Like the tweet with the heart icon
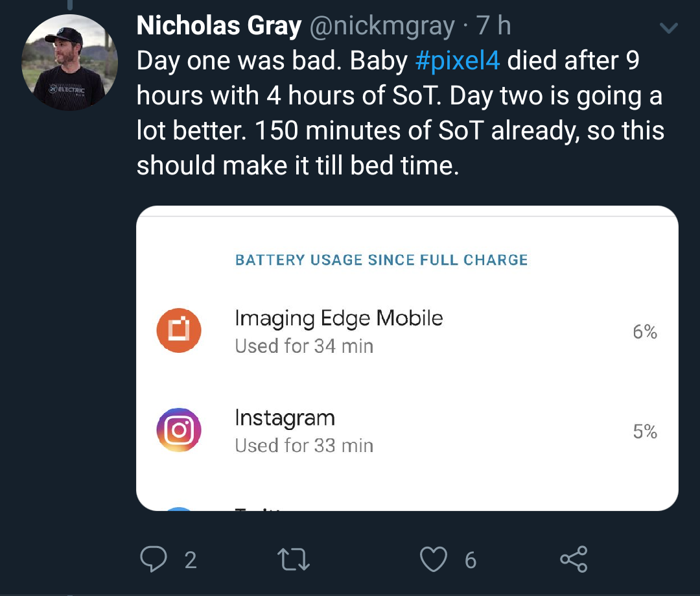The width and height of the screenshot is (700, 596). point(433,560)
